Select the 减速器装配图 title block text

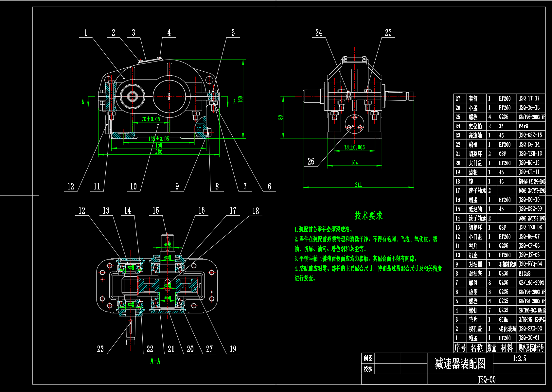click(x=460, y=364)
